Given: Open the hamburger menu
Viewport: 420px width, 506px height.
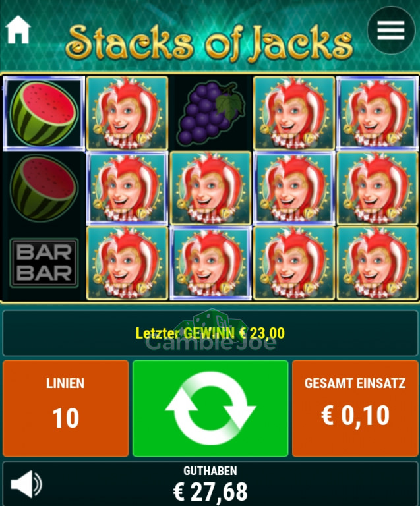Looking at the screenshot, I should 391,30.
